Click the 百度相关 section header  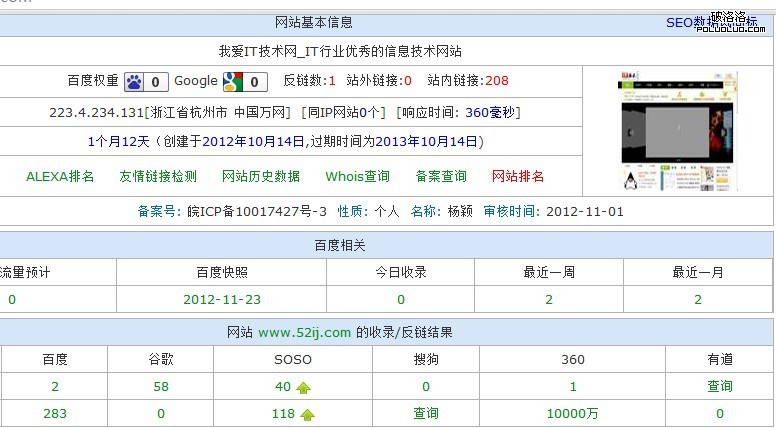click(x=340, y=245)
